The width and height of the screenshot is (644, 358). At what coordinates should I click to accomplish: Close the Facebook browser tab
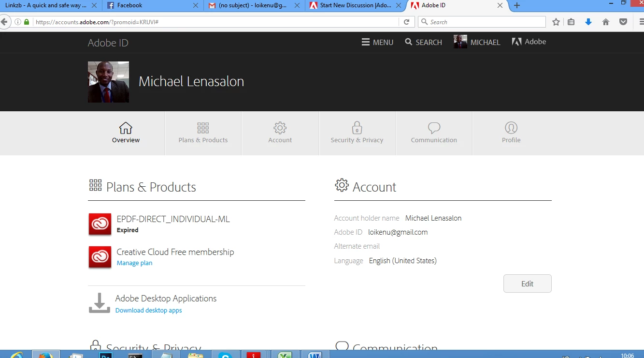196,5
